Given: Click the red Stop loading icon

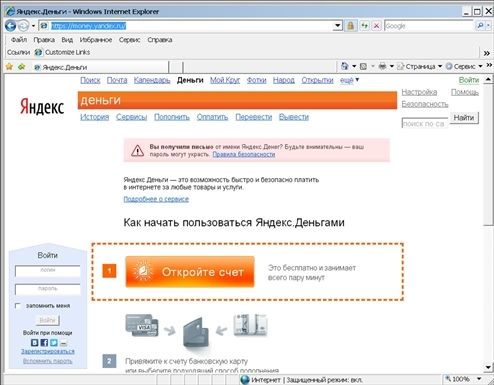Looking at the screenshot, I should 376,26.
